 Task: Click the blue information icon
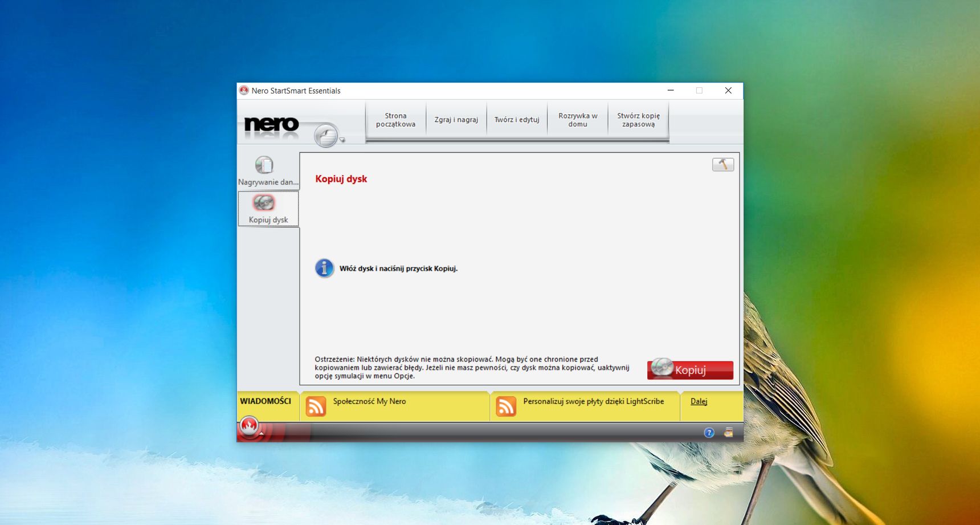click(x=324, y=268)
